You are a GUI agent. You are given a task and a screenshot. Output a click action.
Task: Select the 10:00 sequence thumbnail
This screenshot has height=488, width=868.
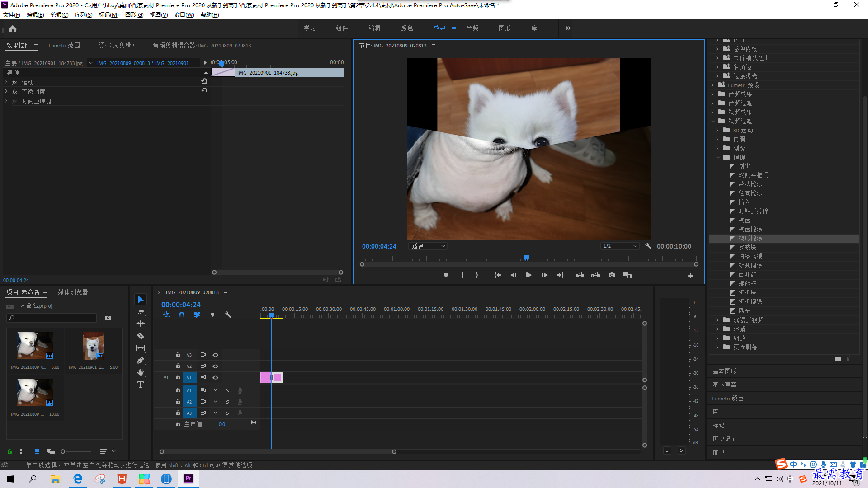35,393
